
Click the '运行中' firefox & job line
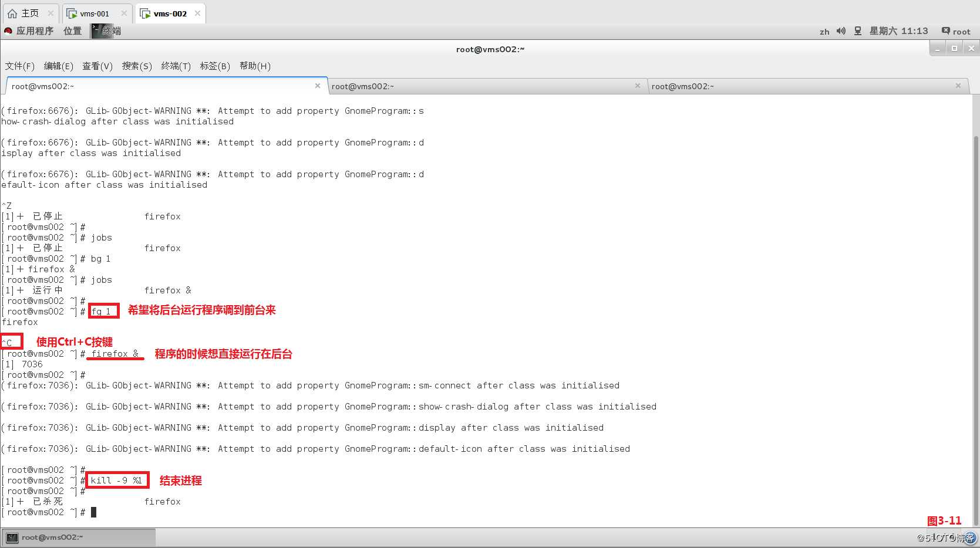pos(96,290)
